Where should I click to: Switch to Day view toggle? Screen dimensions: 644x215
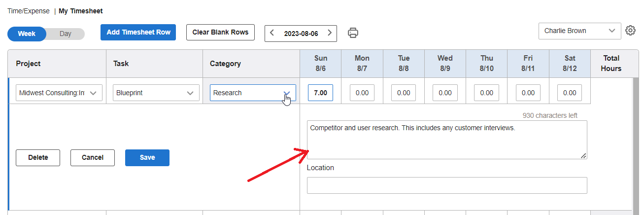coord(66,34)
